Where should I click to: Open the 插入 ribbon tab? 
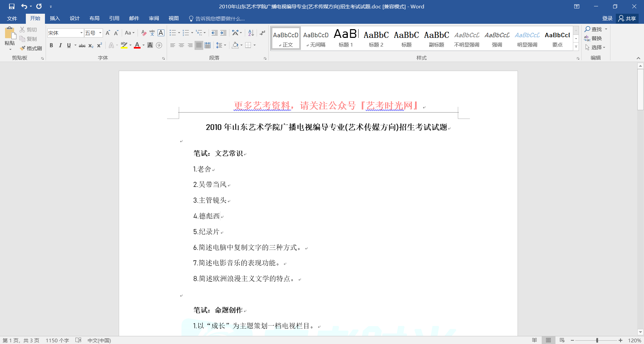pos(55,18)
